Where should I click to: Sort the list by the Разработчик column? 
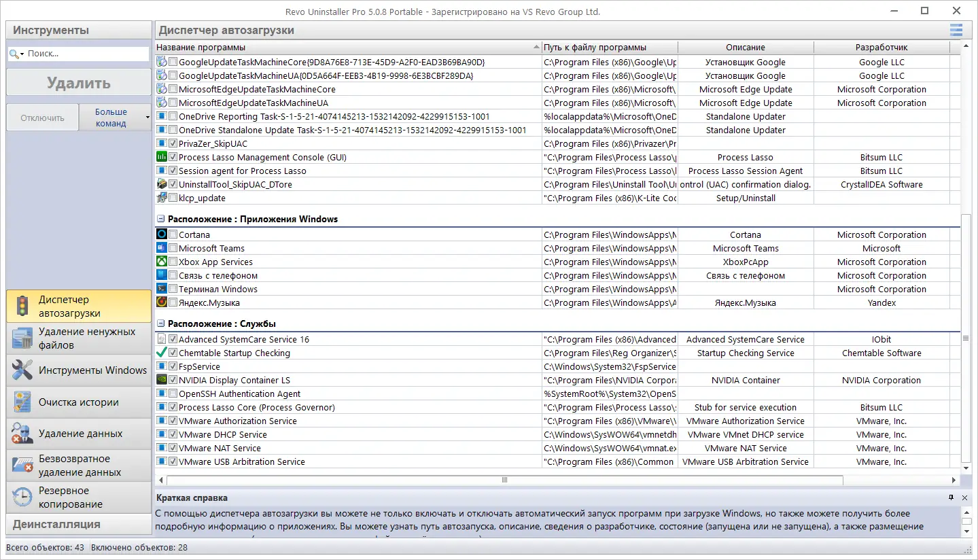coord(881,48)
